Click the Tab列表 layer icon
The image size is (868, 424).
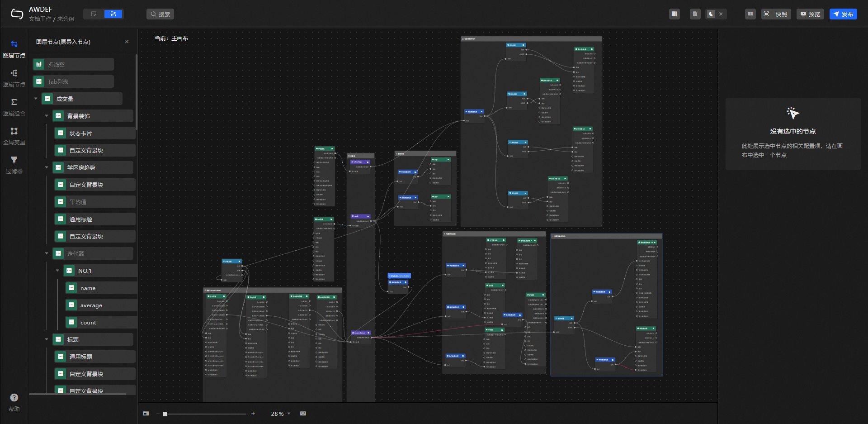39,81
